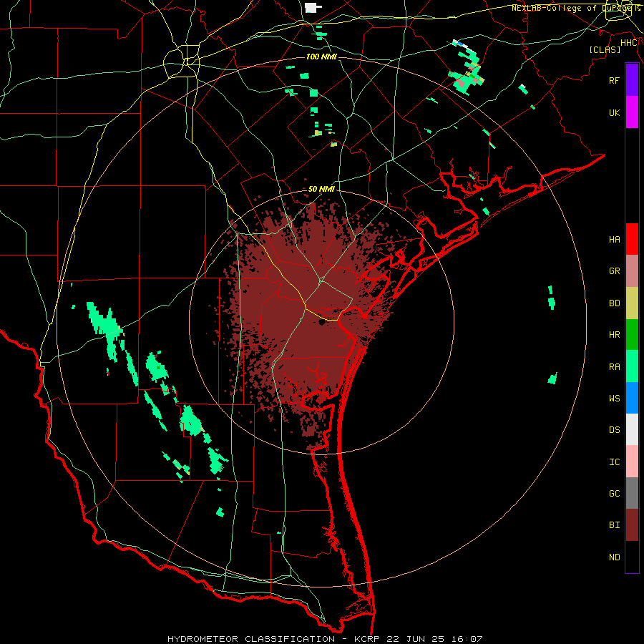Click the RF purple legend swatch
The width and height of the screenshot is (644, 644).
632,80
